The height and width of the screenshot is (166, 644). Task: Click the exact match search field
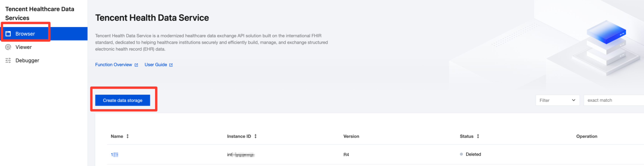[614, 100]
